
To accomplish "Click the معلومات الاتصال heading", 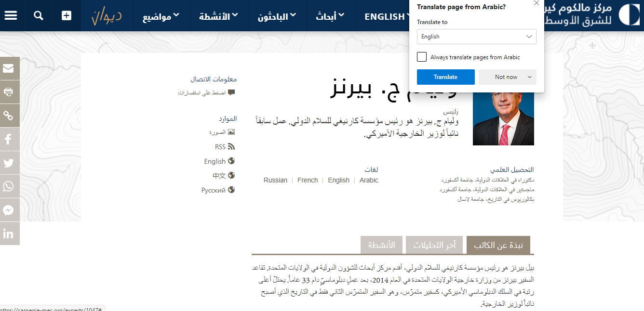I will pyautogui.click(x=214, y=79).
